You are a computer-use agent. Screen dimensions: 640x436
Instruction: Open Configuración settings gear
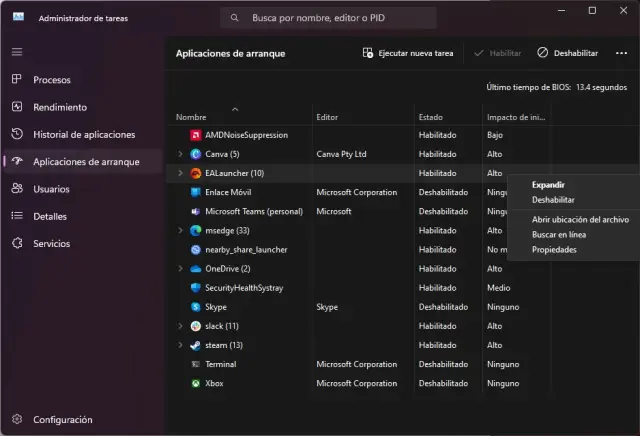click(x=17, y=419)
